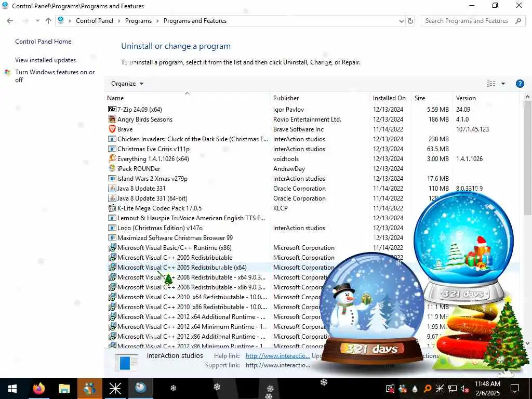Click the Christmas Eve Crisis row icon
Image resolution: width=532 pixels, height=399 pixels.
112,149
